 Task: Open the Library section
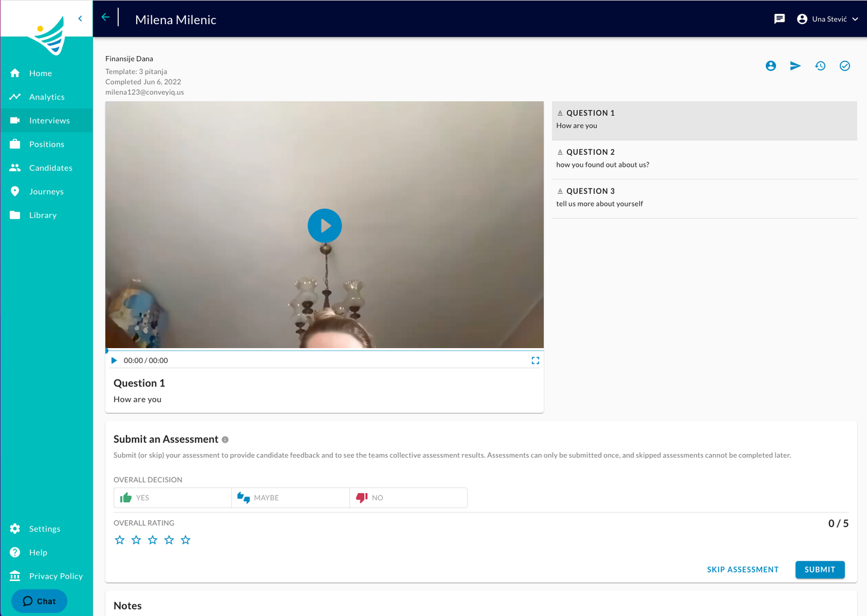[46, 215]
